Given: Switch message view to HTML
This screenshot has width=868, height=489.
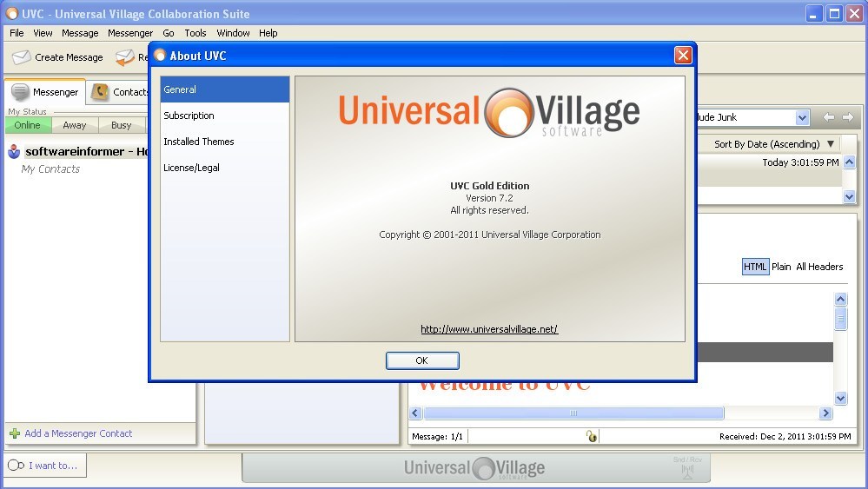Looking at the screenshot, I should coord(755,267).
